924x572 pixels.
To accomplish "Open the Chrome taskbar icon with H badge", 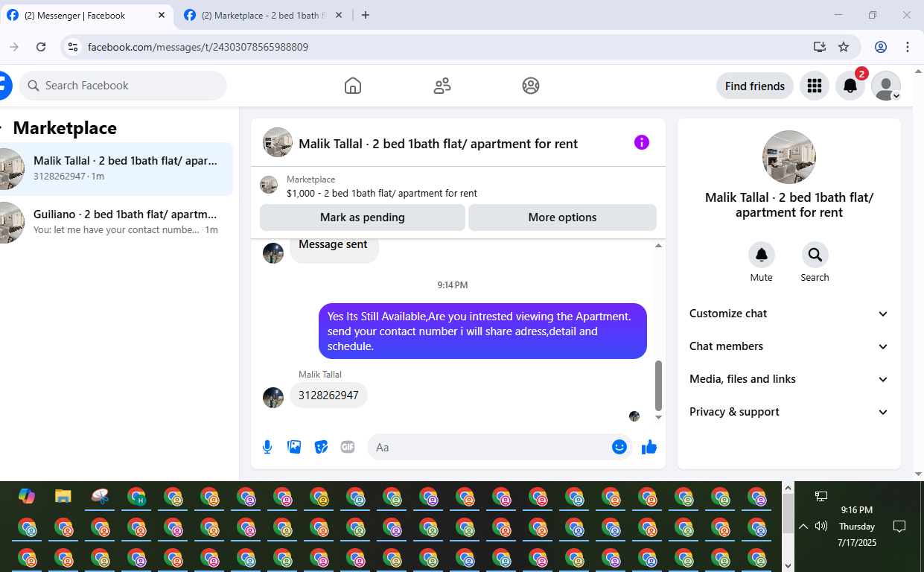I will coord(136,497).
